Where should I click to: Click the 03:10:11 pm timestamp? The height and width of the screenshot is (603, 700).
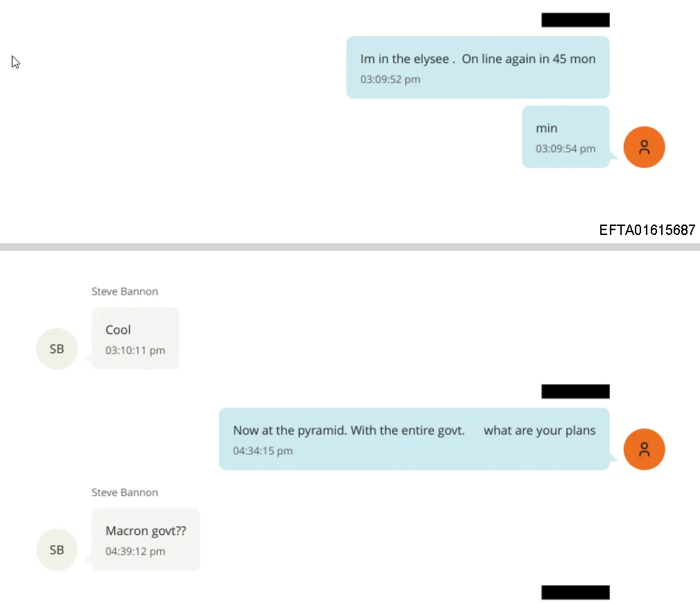(135, 351)
